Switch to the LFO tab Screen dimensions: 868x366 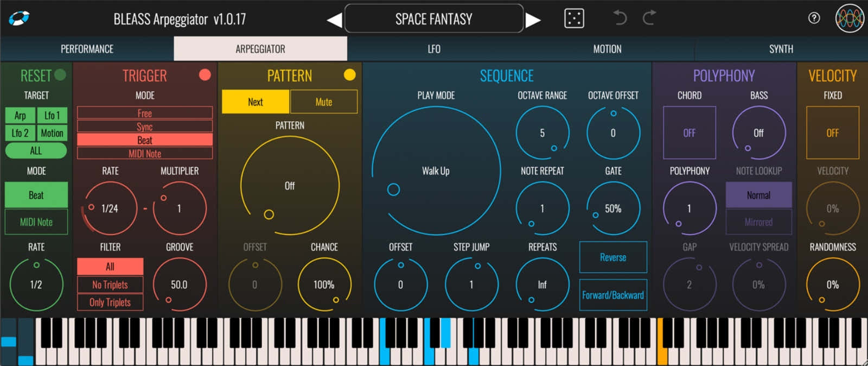(x=434, y=49)
